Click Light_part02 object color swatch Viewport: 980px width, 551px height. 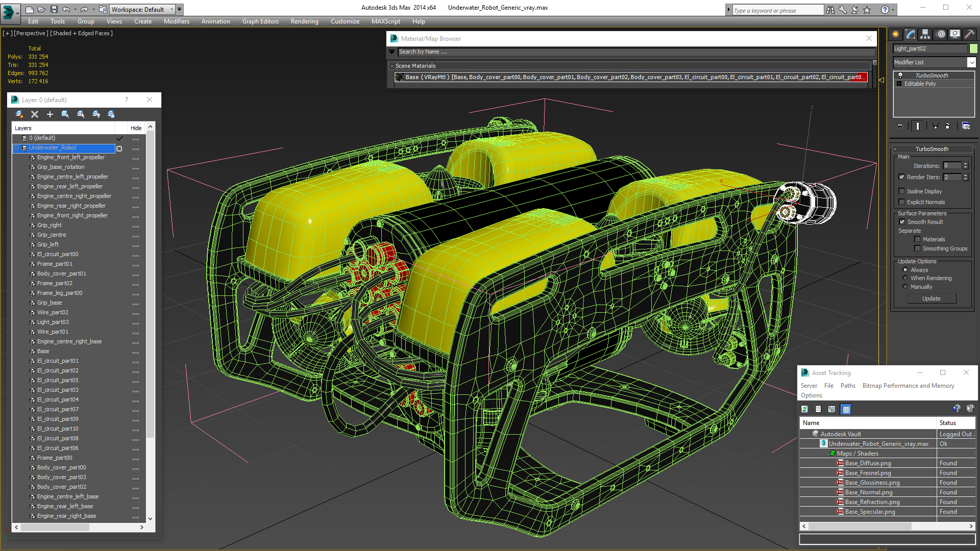(x=973, y=48)
